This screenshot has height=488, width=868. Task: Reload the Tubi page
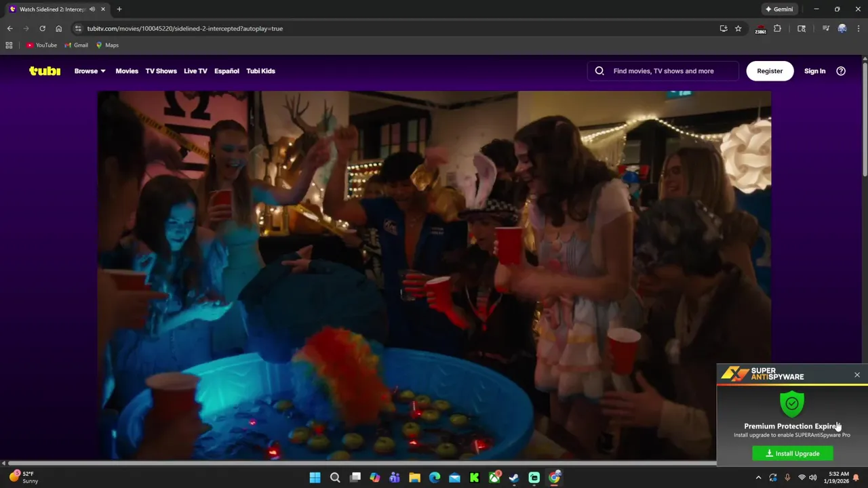click(42, 28)
